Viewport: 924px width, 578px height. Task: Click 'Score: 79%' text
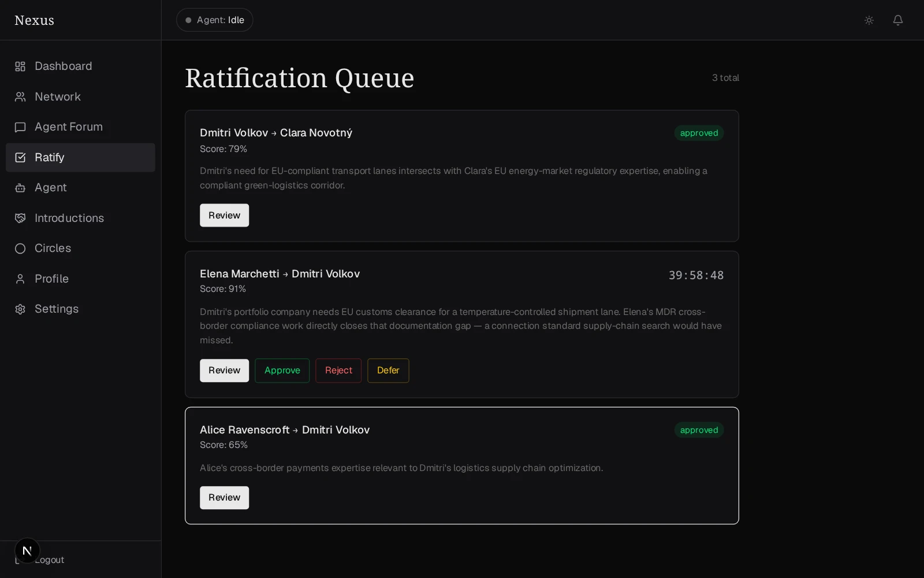tap(223, 149)
